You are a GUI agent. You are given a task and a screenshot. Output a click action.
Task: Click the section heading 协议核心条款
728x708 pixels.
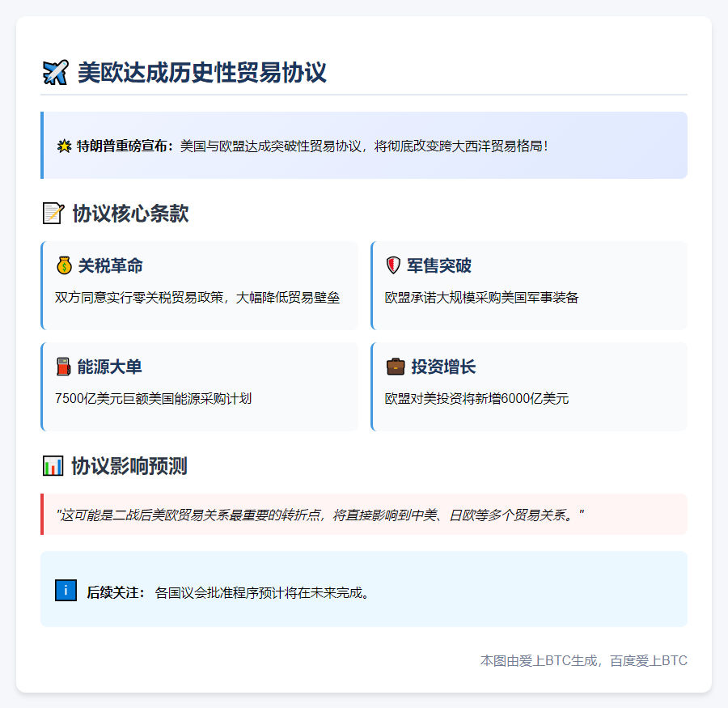click(130, 214)
